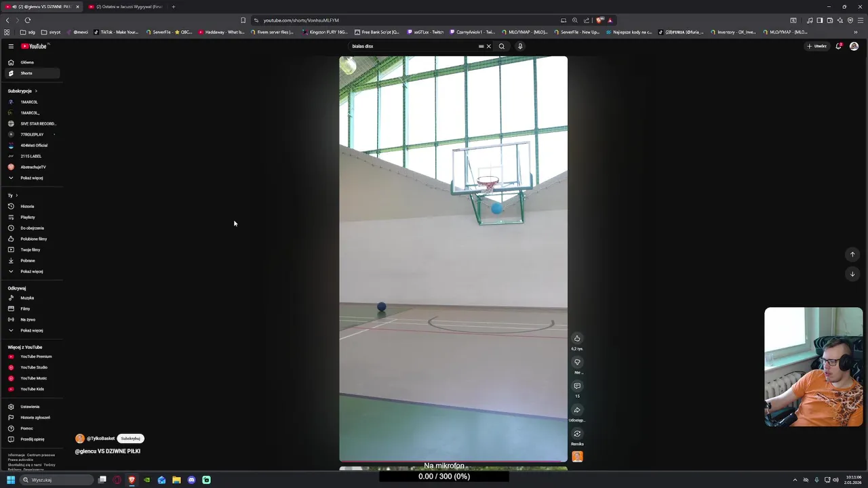Open the 404Mati Official channel

(31, 145)
